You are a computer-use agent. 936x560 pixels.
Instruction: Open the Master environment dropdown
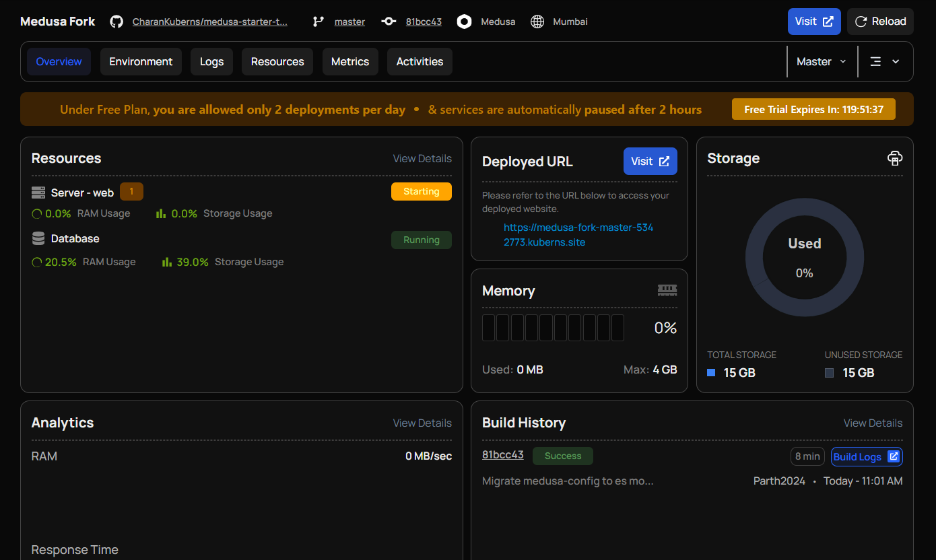(x=821, y=61)
